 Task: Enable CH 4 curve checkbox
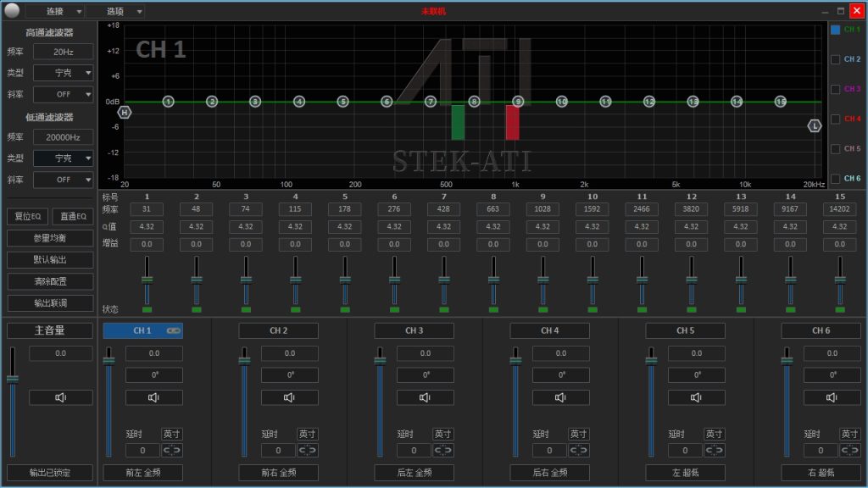point(835,119)
